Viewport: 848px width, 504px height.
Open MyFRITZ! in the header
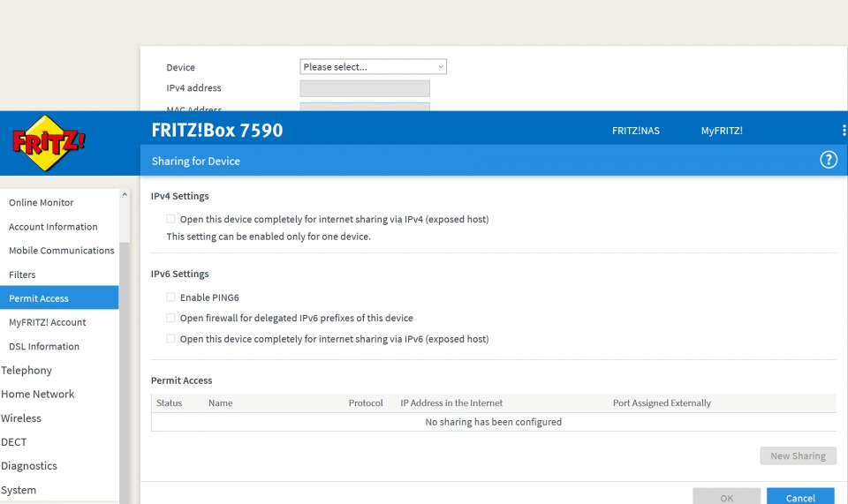click(722, 131)
